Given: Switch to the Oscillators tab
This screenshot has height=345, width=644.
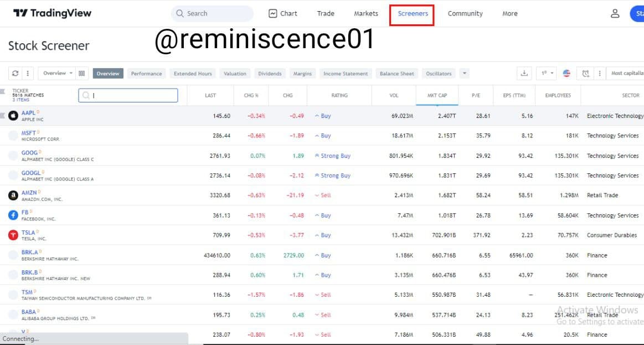Looking at the screenshot, I should (439, 74).
